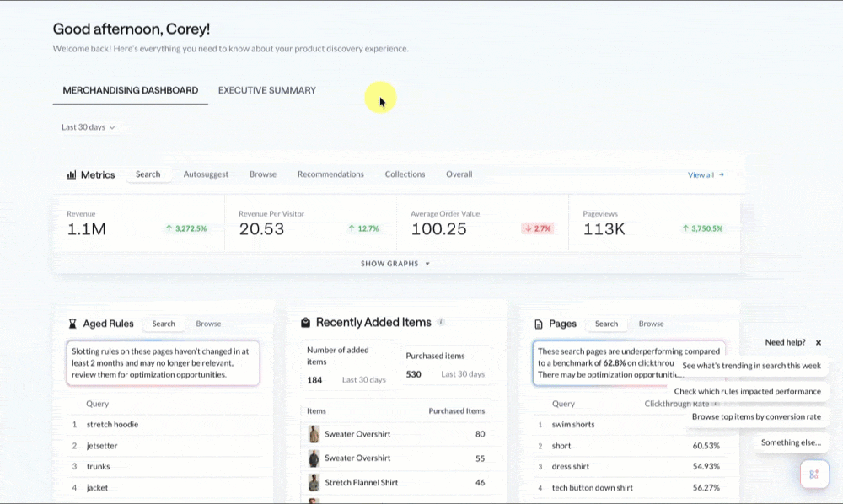This screenshot has height=504, width=843.
Task: Open the View all metrics link
Action: (706, 174)
